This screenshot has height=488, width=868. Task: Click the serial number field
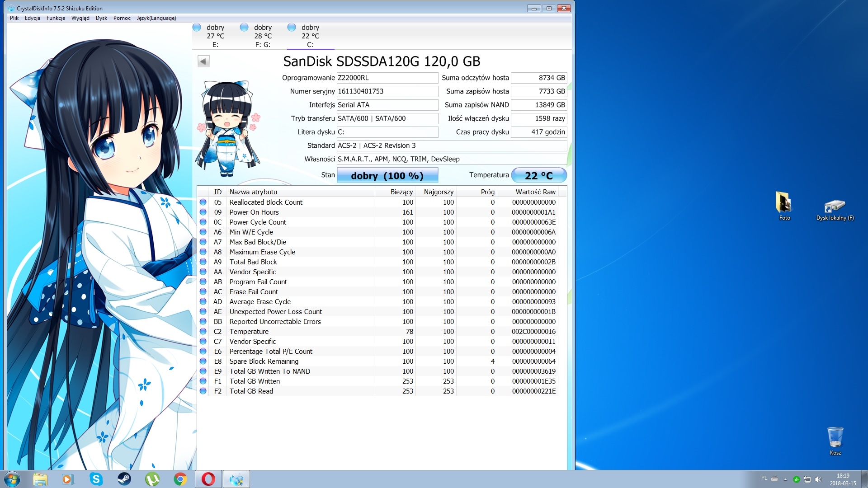(x=387, y=91)
